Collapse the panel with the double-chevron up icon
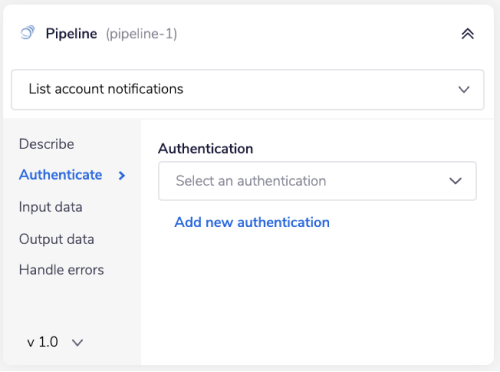This screenshot has height=372, width=500. (x=468, y=33)
